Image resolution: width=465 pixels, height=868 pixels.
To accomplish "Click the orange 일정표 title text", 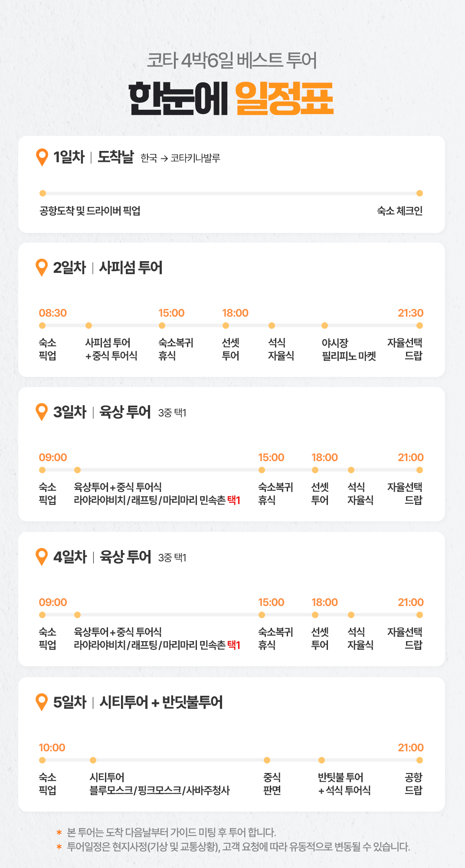I will coord(284,98).
